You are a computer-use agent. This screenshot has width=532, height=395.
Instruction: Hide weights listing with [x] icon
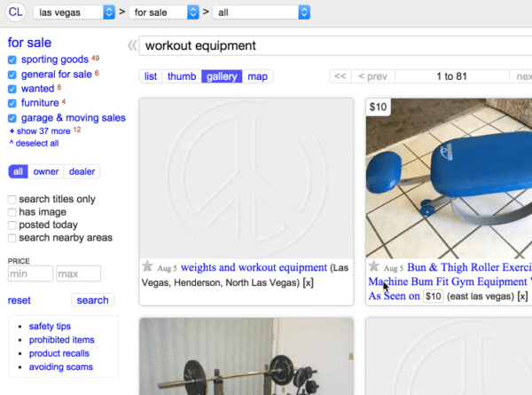click(x=308, y=282)
